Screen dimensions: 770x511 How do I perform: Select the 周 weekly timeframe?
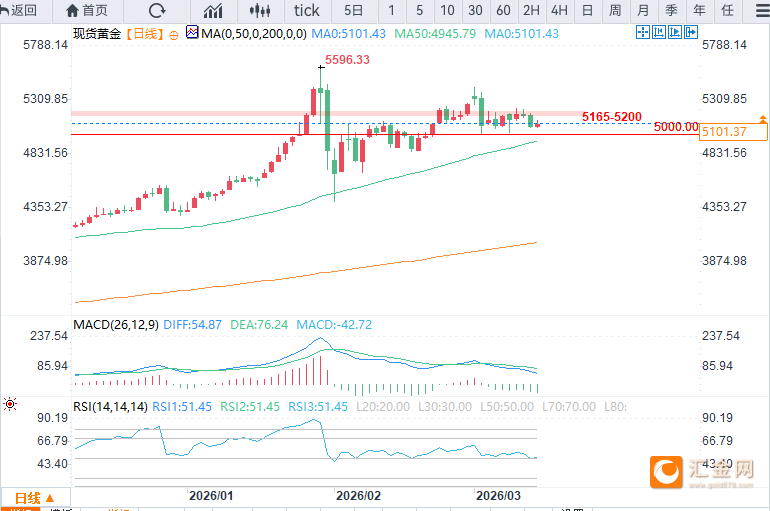(615, 10)
